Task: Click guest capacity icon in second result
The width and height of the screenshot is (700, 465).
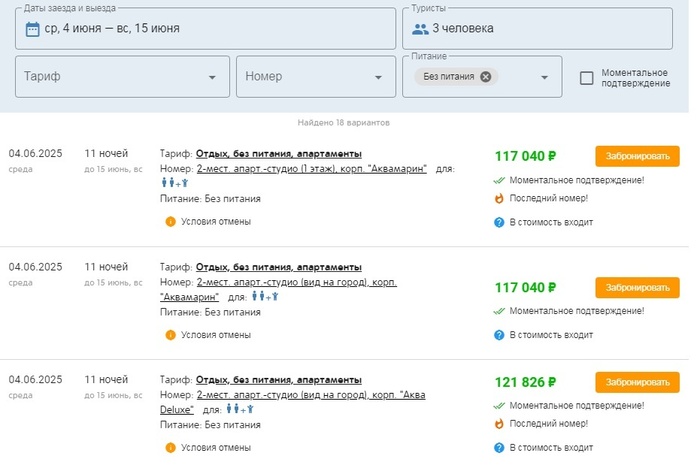Action: [x=262, y=297]
